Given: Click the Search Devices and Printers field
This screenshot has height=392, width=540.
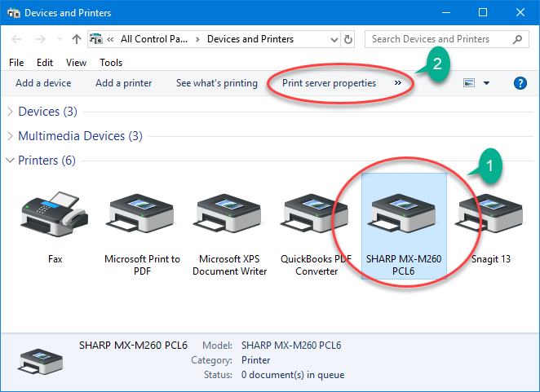Looking at the screenshot, I should [437, 39].
